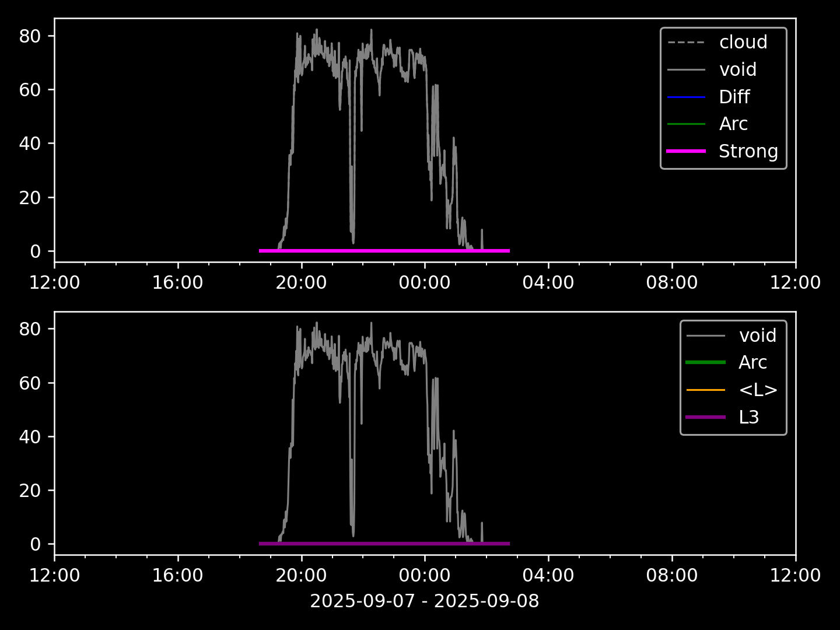Click the magenta Strong line swatch in legend
Image resolution: width=840 pixels, height=630 pixels.
tap(686, 151)
